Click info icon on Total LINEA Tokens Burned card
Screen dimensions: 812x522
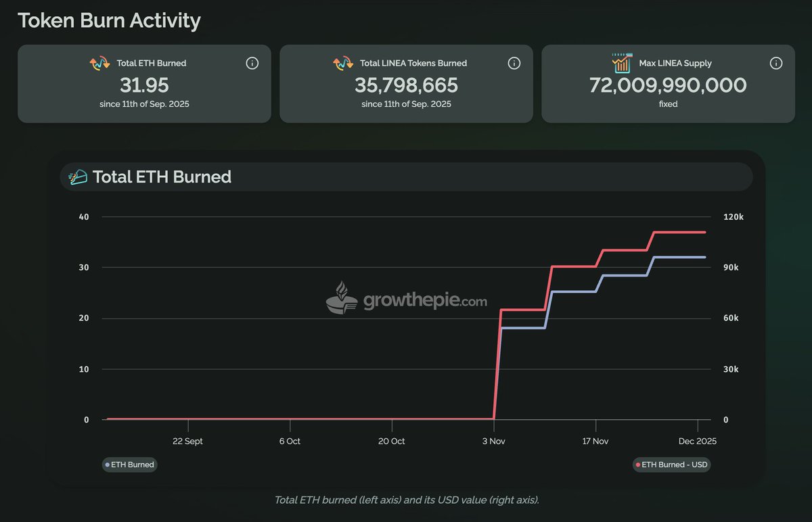(514, 63)
